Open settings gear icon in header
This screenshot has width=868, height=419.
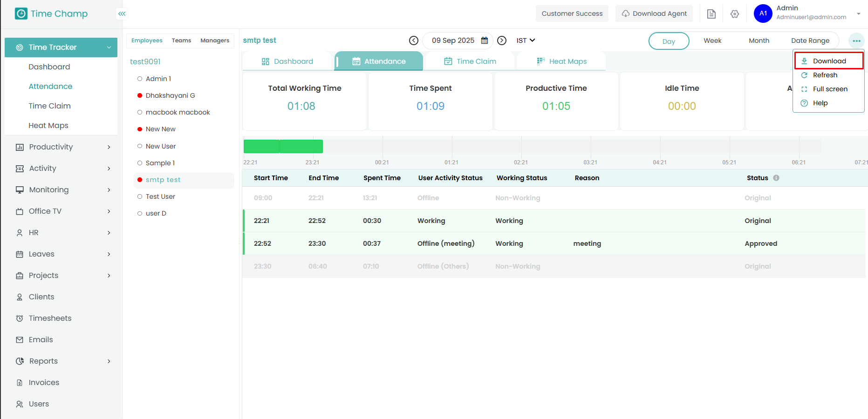pyautogui.click(x=735, y=14)
